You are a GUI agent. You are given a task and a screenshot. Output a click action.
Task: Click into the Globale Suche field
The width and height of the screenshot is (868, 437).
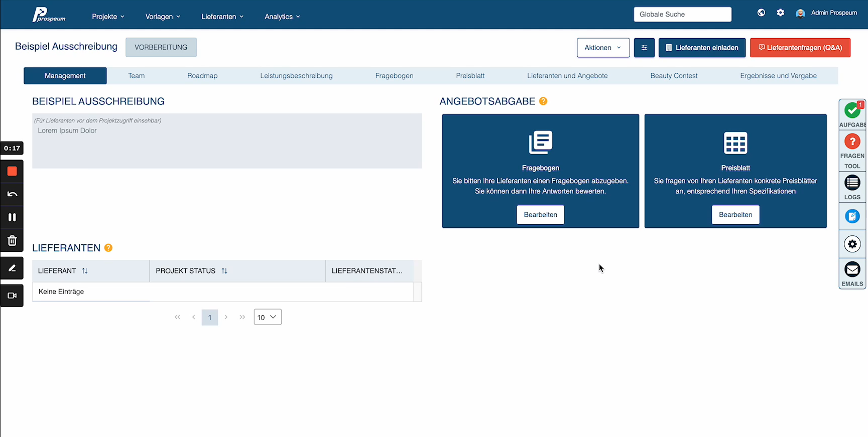click(682, 15)
